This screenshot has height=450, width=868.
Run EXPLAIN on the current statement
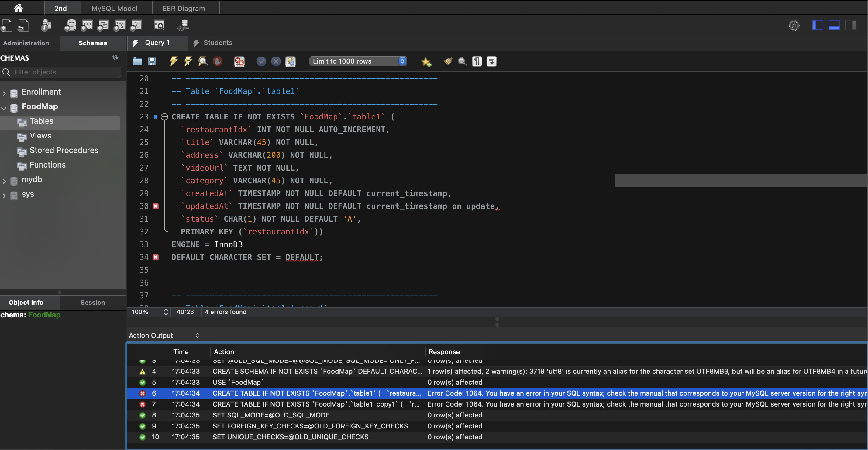[203, 61]
